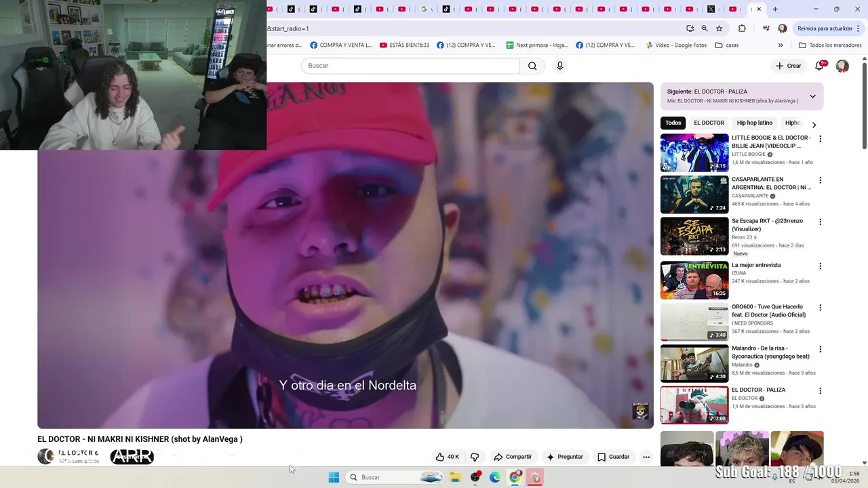Open Google Chrome from the taskbar

[515, 477]
